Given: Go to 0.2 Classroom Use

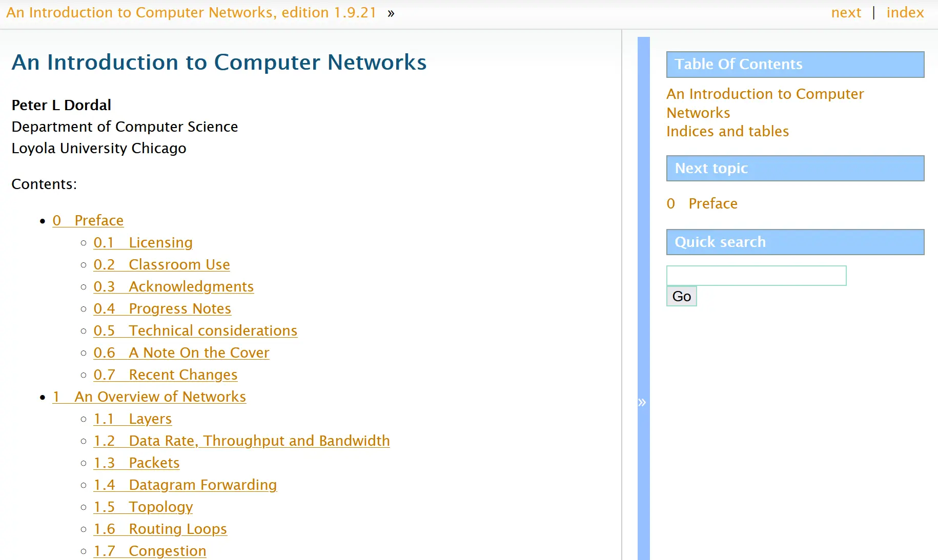Looking at the screenshot, I should (161, 264).
